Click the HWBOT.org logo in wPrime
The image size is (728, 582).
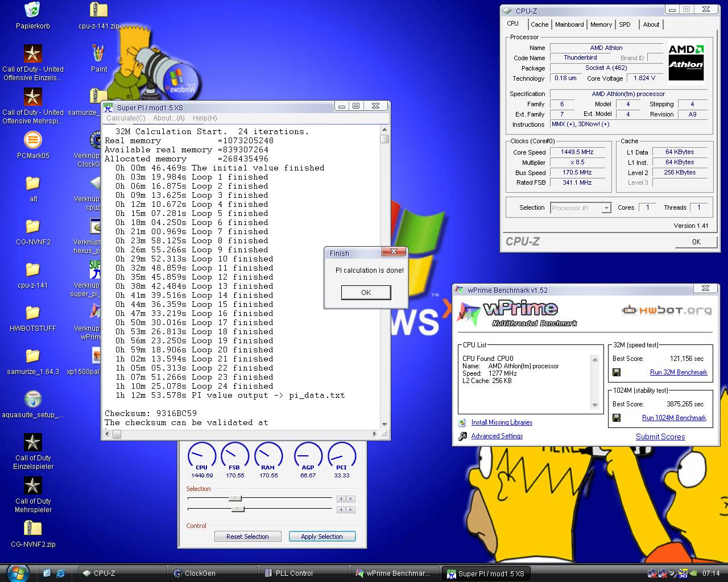click(667, 310)
